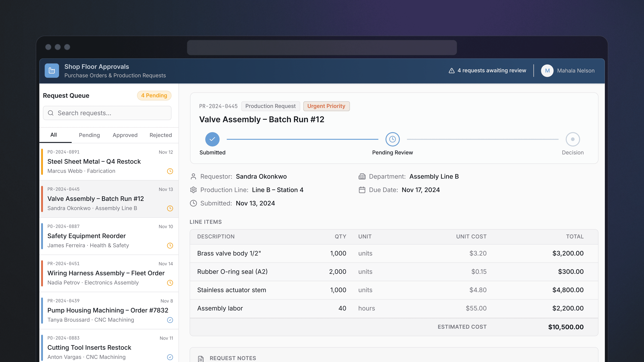644x362 pixels.
Task: Click the gear icon next to Production Line
Action: pos(193,190)
